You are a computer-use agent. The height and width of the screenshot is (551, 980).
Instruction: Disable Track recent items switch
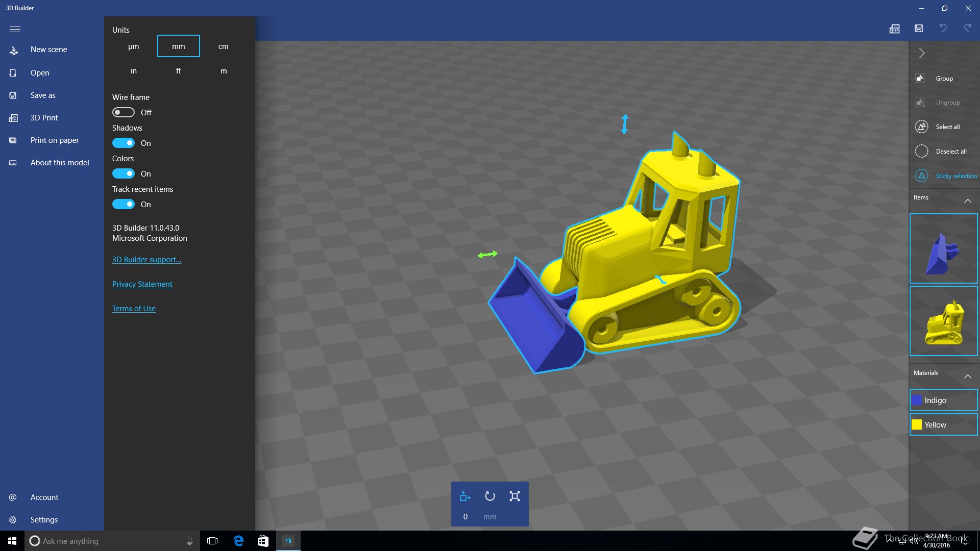click(124, 204)
